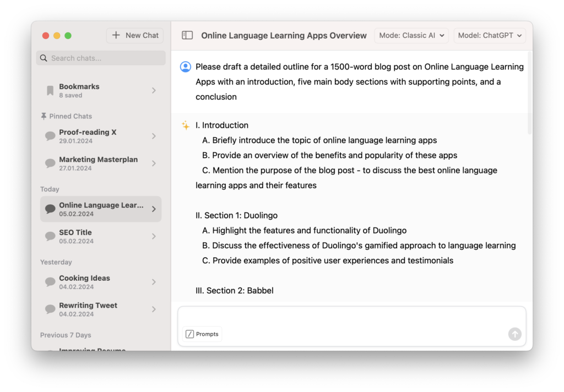Click the slash icon in Prompts button
Viewport: 564px width, 392px height.
(x=189, y=334)
